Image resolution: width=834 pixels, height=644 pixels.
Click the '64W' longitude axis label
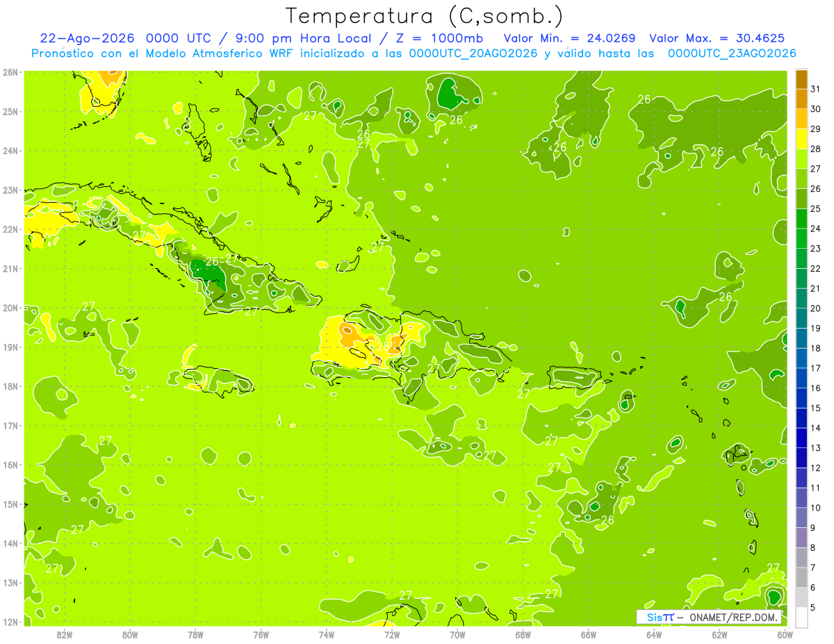pyautogui.click(x=654, y=634)
